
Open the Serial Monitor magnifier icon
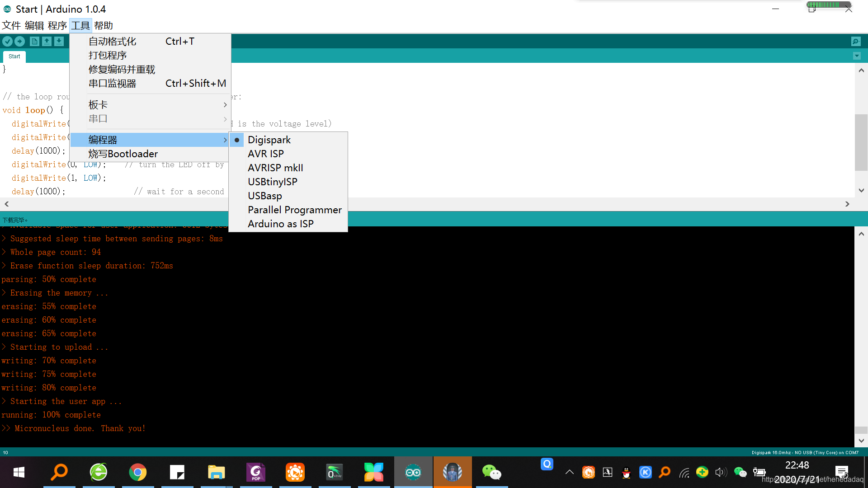click(856, 41)
